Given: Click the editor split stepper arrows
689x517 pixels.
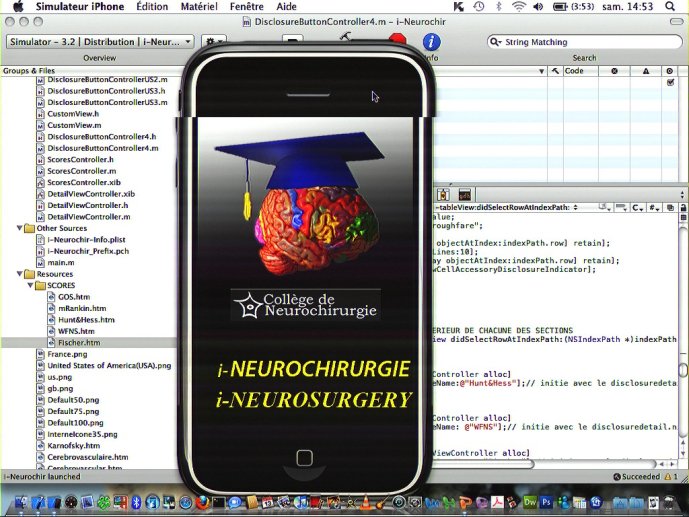Looking at the screenshot, I should 682,194.
